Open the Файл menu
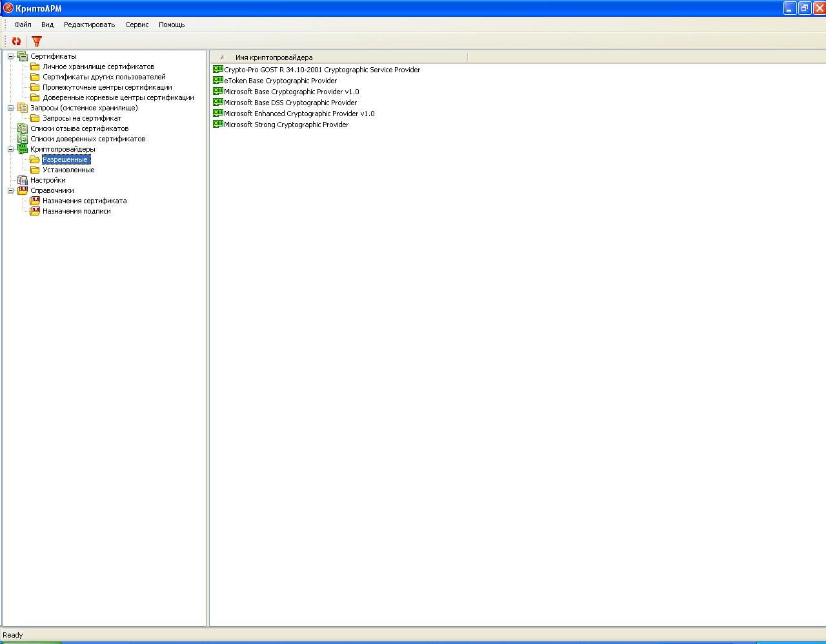826x644 pixels. (x=23, y=25)
